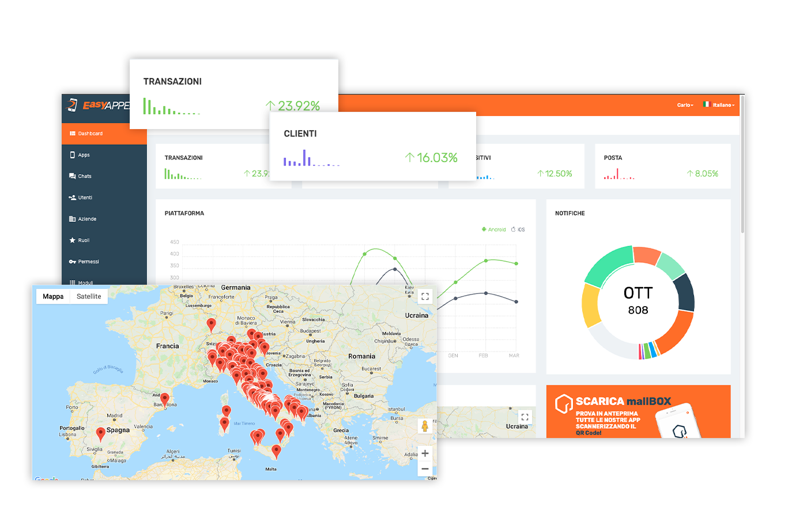
Task: Open the floating CLIENTI card
Action: 373,146
